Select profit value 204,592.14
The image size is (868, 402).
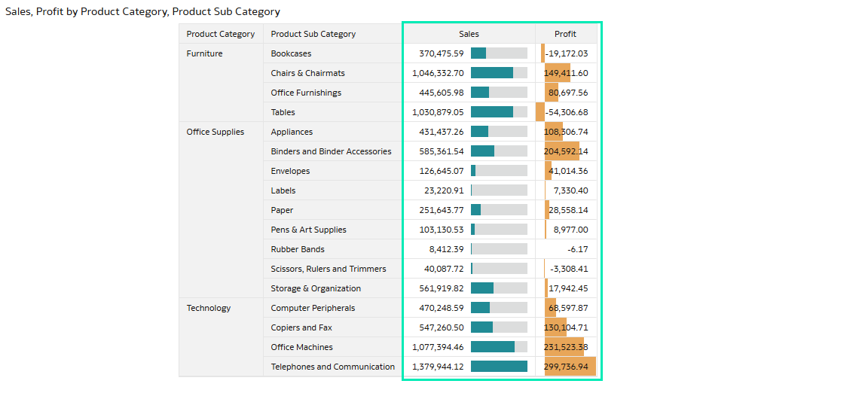pyautogui.click(x=567, y=151)
